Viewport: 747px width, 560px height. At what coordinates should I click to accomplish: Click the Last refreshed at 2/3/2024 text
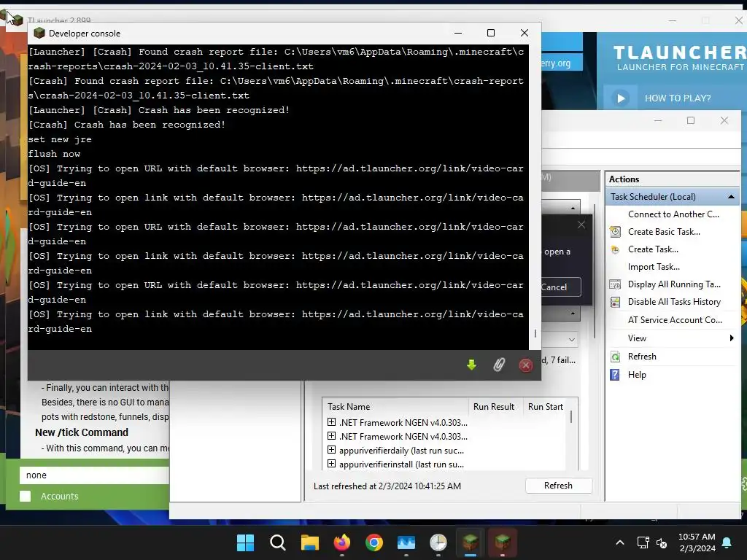tap(387, 486)
